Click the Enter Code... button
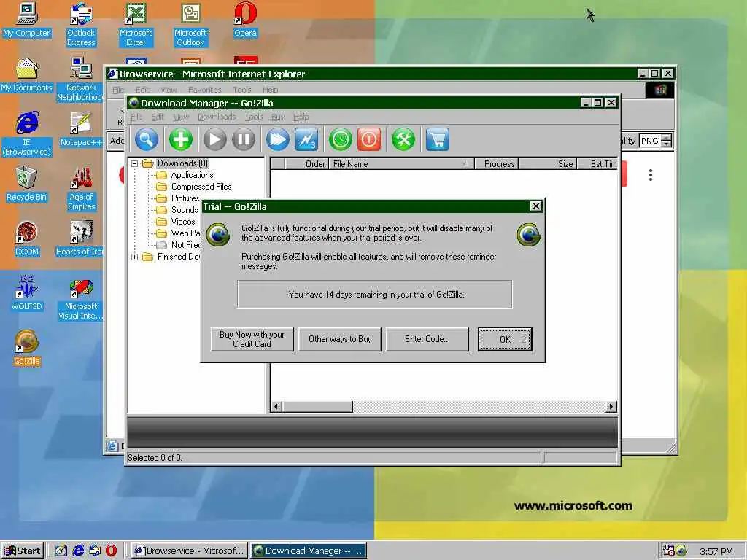The height and width of the screenshot is (560, 747). 427,339
